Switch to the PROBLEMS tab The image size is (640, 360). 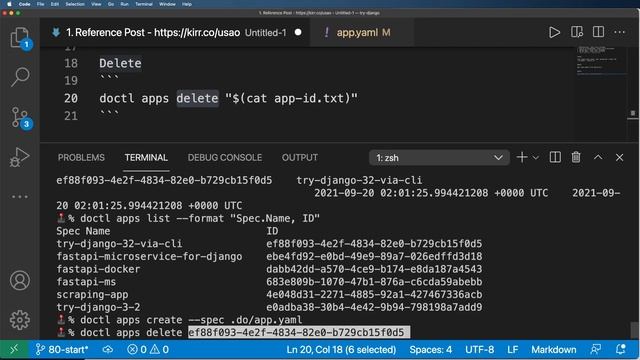point(81,158)
